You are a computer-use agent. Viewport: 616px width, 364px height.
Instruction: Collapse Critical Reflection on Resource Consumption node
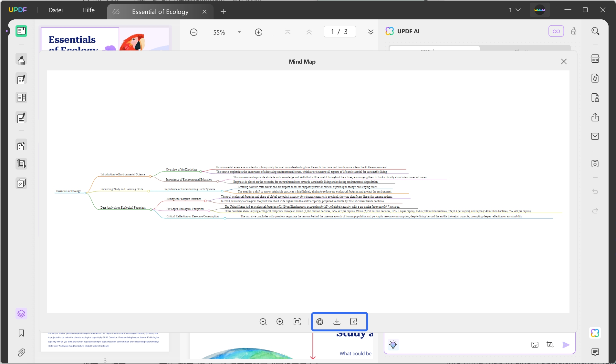tap(225, 218)
